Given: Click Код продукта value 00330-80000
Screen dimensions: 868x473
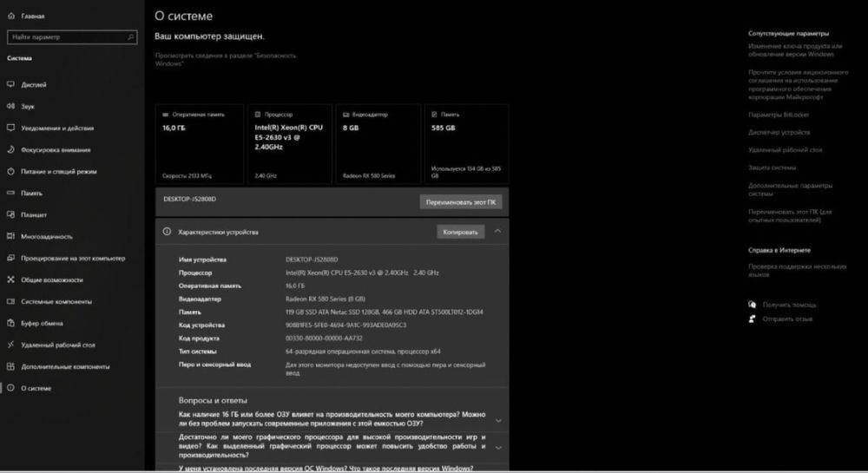Looking at the screenshot, I should (x=324, y=338).
